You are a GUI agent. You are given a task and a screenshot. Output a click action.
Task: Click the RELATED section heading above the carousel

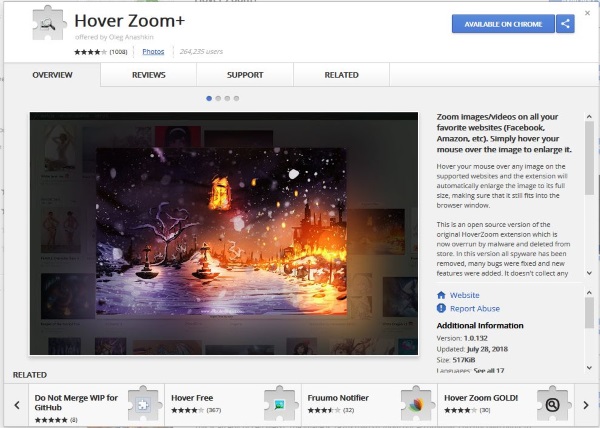click(x=30, y=375)
